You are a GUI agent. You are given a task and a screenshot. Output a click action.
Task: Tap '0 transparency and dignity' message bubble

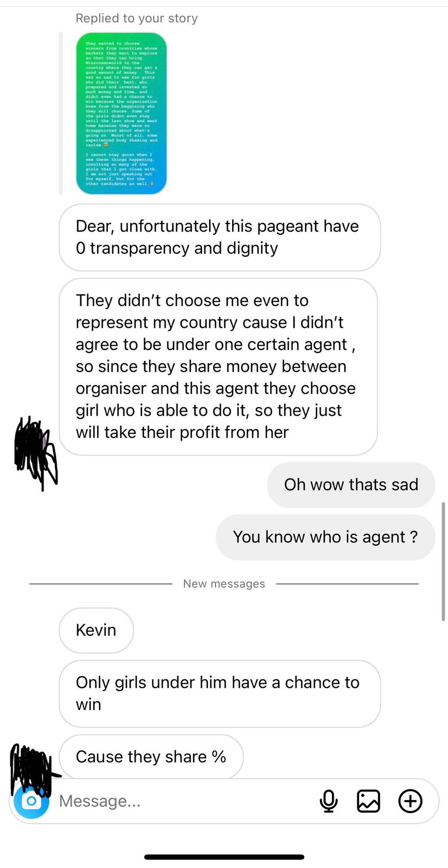tap(220, 237)
